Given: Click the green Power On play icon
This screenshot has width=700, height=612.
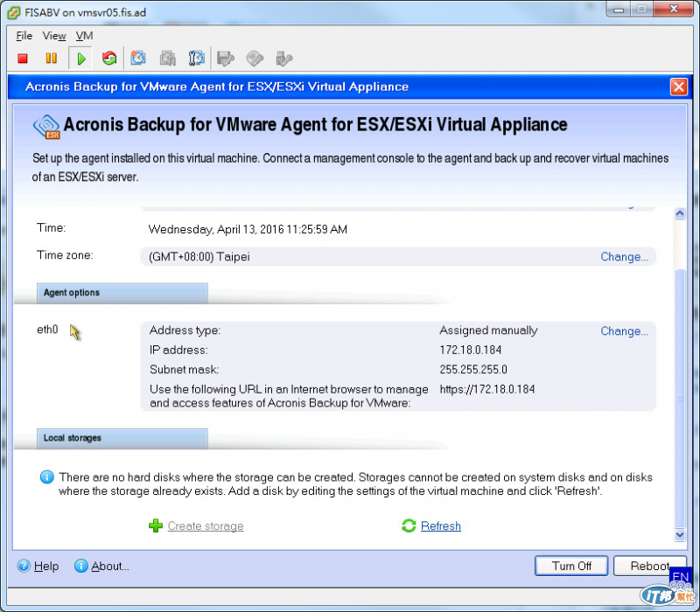Looking at the screenshot, I should click(x=80, y=59).
